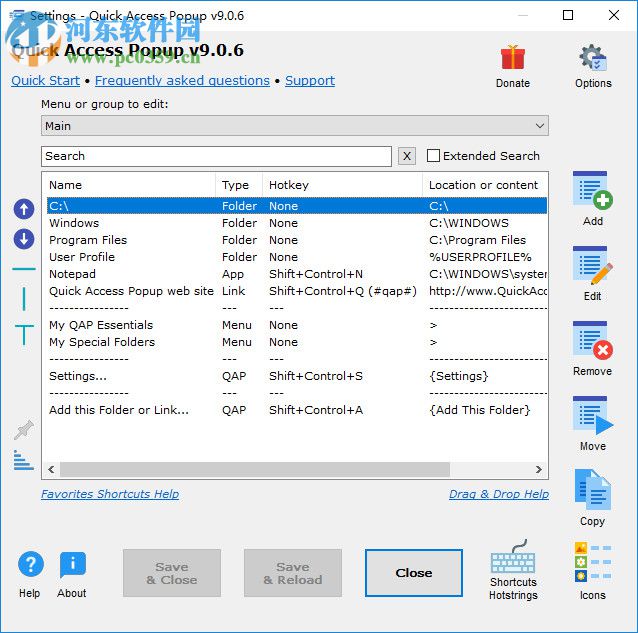Open Help question mark icon
This screenshot has height=633, width=638.
click(x=31, y=564)
